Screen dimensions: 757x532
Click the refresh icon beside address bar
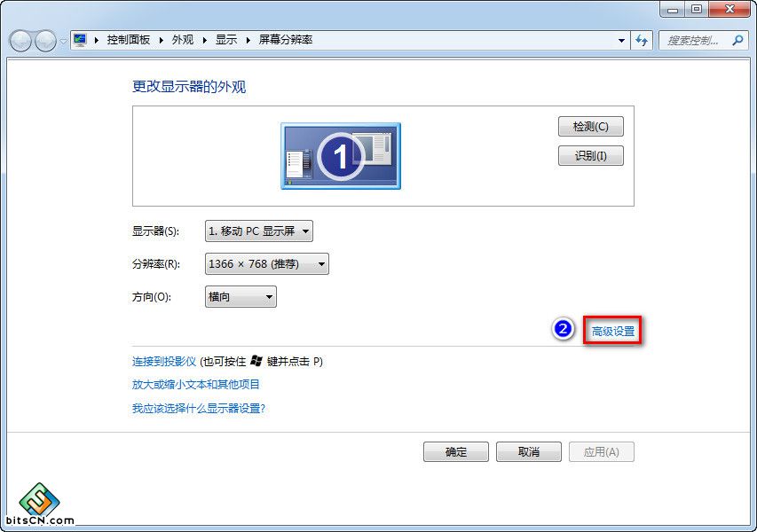click(x=642, y=40)
